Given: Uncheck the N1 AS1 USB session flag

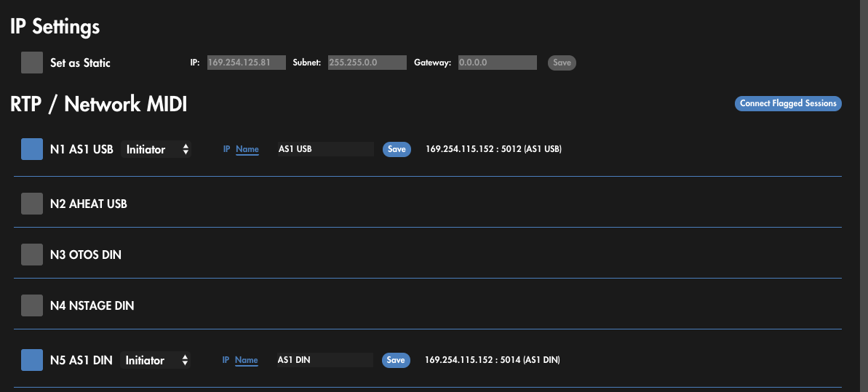Looking at the screenshot, I should point(32,149).
